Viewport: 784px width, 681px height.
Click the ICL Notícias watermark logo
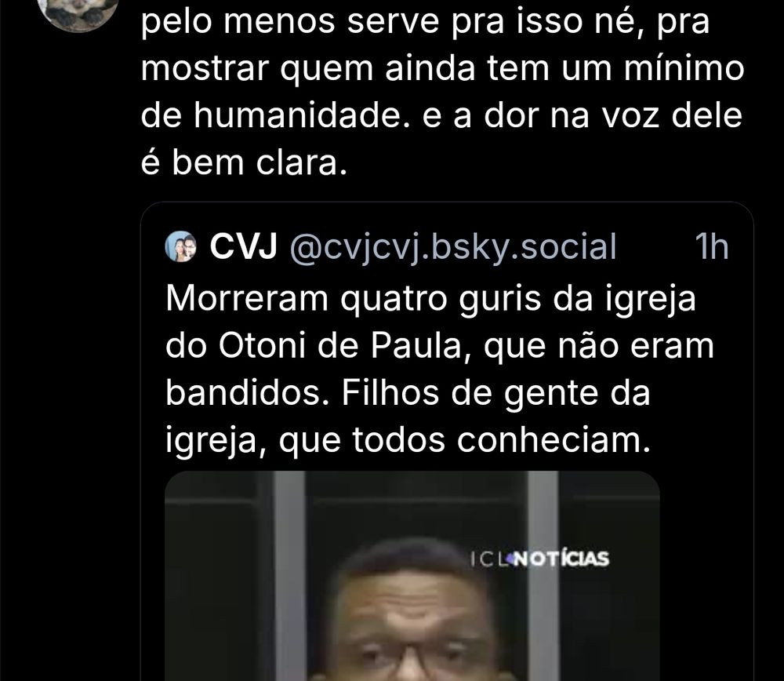[540, 559]
